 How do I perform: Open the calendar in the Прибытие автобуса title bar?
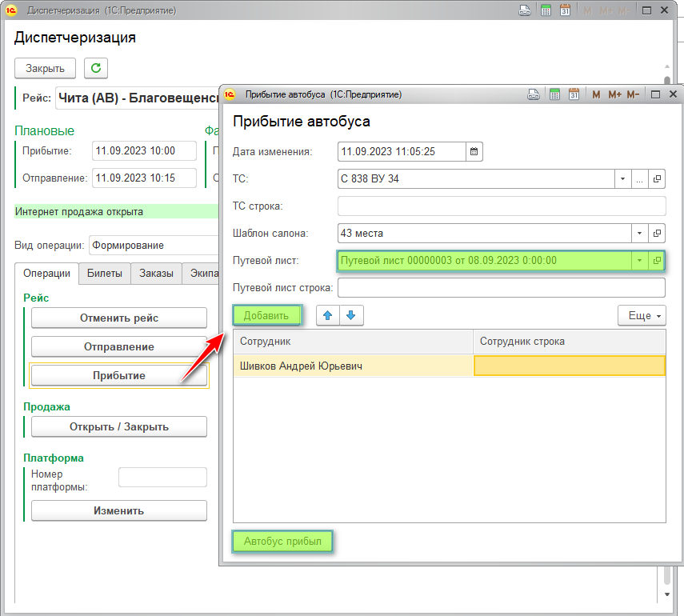pyautogui.click(x=574, y=94)
